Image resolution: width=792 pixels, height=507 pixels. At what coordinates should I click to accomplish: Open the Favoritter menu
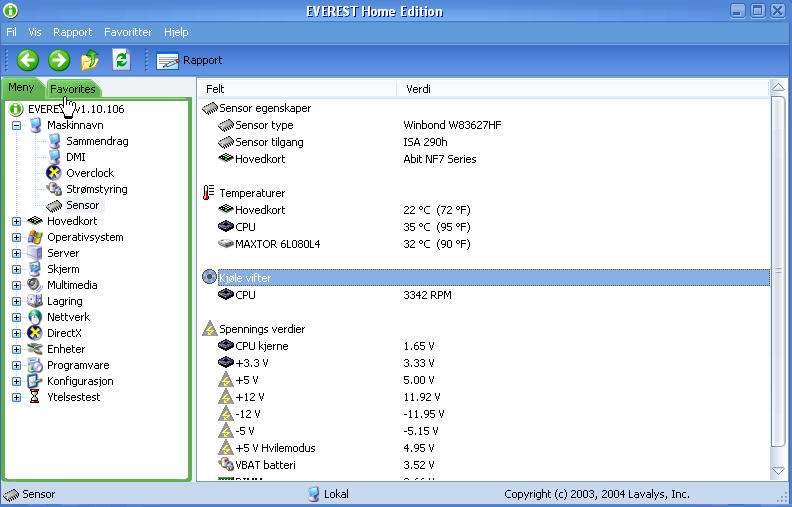coord(128,32)
